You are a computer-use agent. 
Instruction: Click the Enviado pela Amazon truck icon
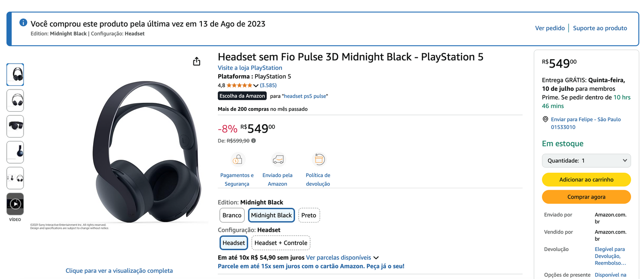pyautogui.click(x=278, y=159)
